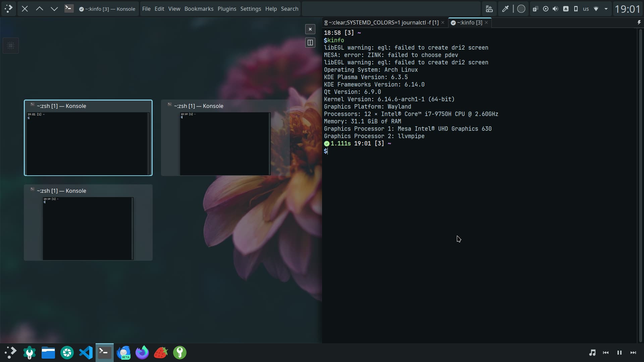Click the down chevron in top panel
The width and height of the screenshot is (644, 362).
(x=54, y=9)
